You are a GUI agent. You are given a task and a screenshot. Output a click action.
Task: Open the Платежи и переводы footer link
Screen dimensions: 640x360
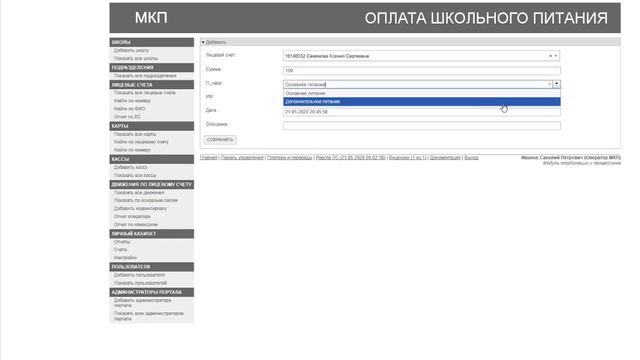[x=289, y=158]
